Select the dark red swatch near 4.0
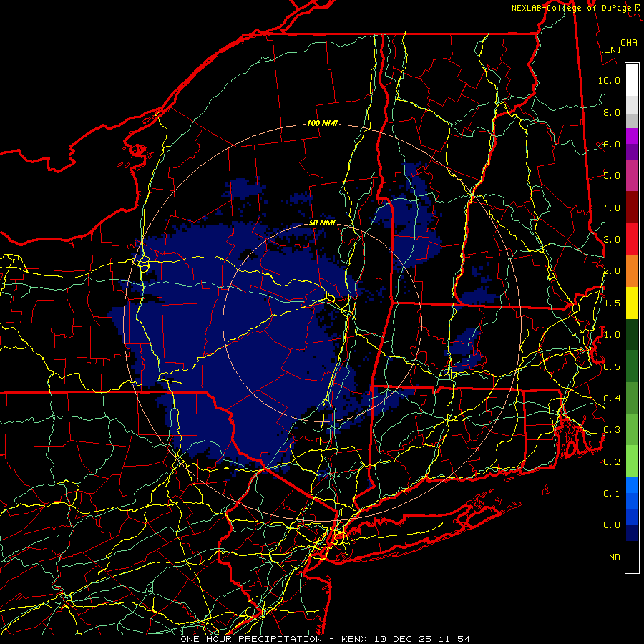 (x=632, y=208)
